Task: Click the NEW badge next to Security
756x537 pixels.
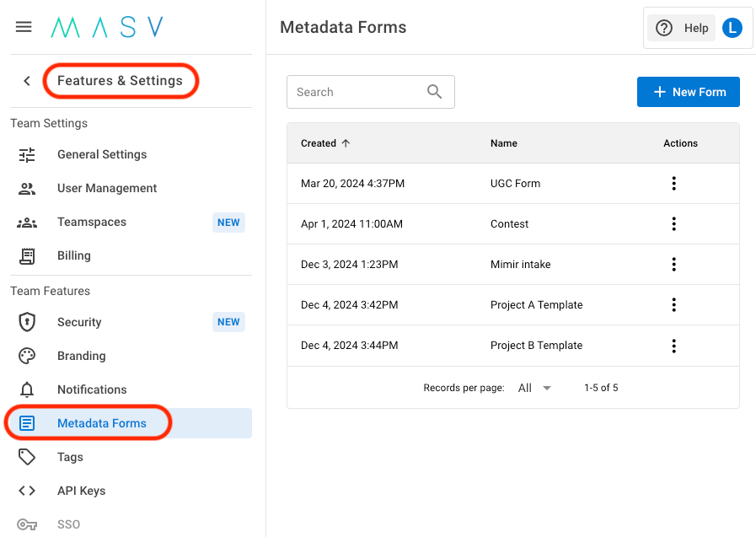Action: pos(228,322)
